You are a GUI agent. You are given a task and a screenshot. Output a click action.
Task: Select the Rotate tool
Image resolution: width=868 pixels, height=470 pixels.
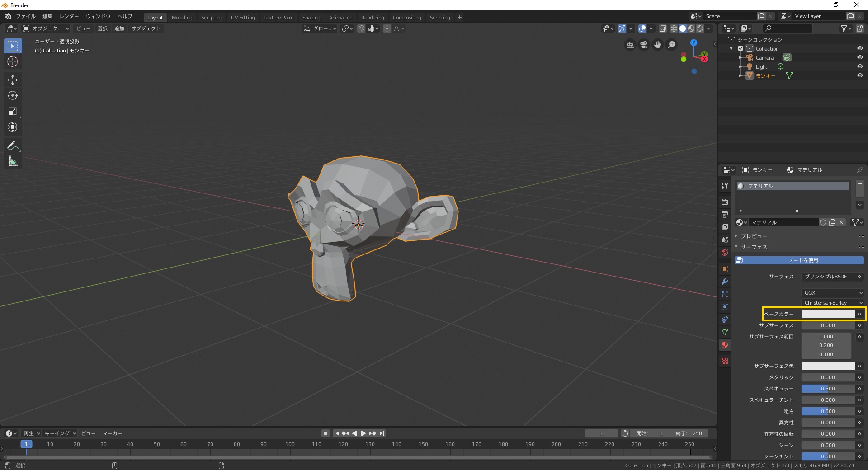[x=13, y=96]
